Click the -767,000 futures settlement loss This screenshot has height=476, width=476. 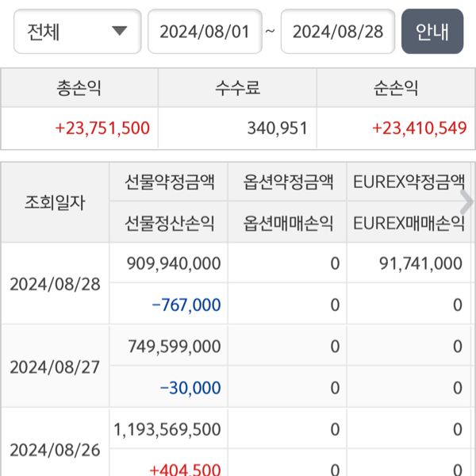pyautogui.click(x=190, y=305)
